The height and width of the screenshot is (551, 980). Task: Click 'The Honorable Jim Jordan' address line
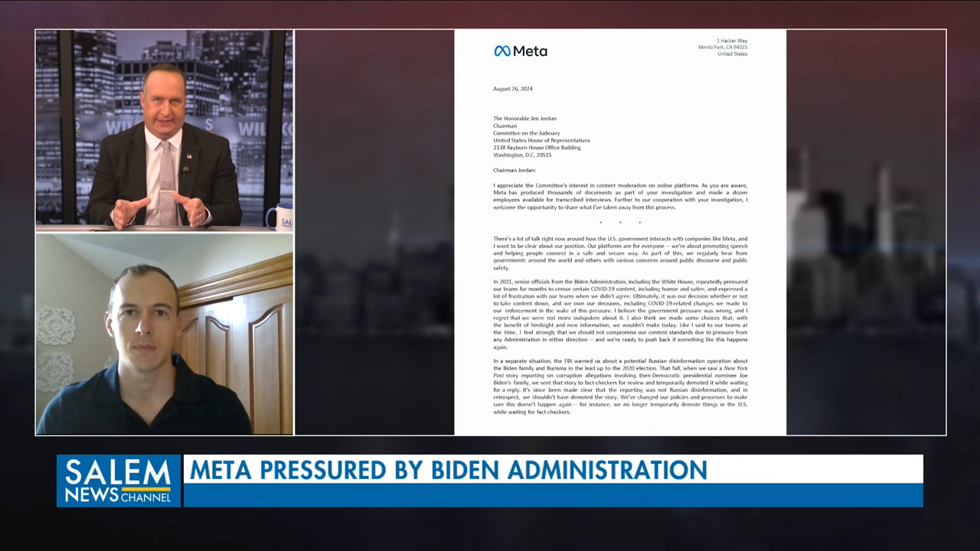pos(524,119)
